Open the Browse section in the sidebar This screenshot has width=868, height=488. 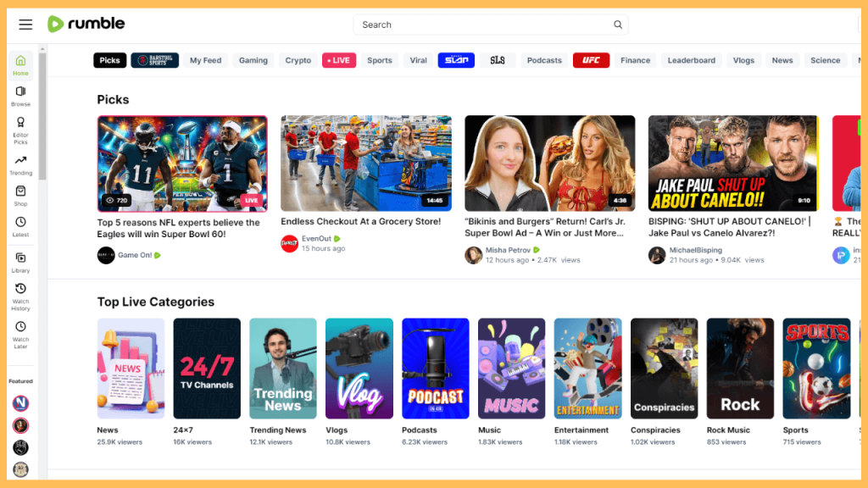(x=20, y=96)
